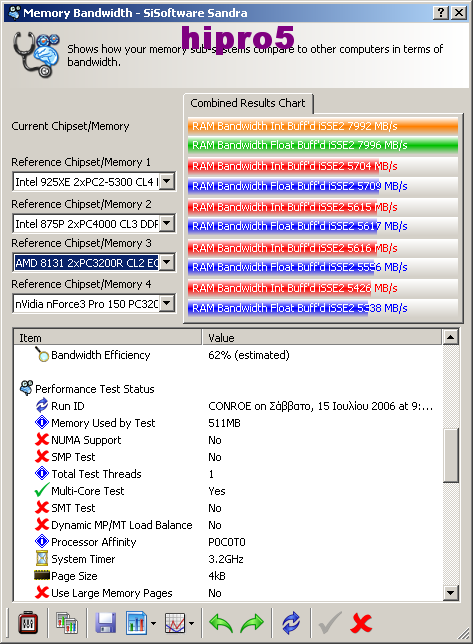Select the Dynamic MP/MT Load Balance row
Image resolution: width=473 pixels, height=644 pixels.
[228, 525]
